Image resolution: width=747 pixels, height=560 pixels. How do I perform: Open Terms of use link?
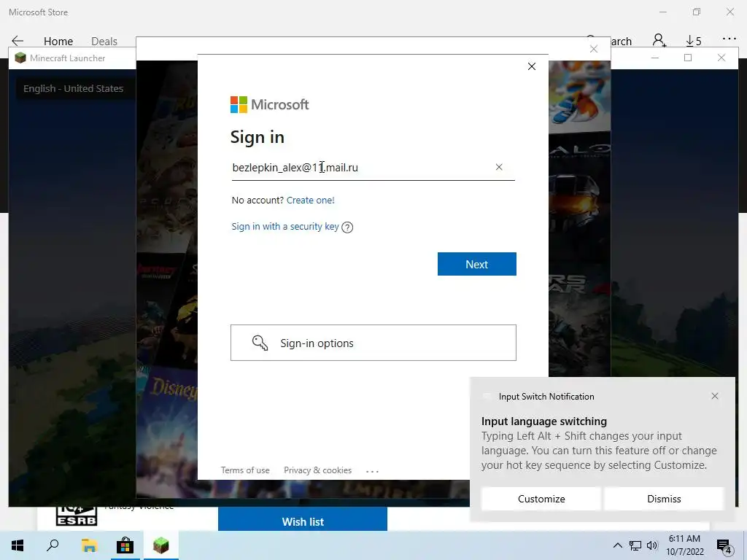click(245, 470)
